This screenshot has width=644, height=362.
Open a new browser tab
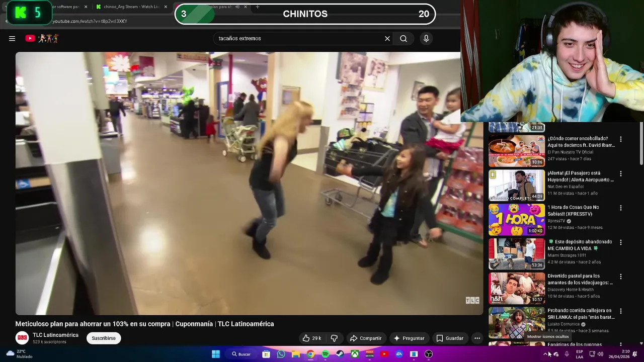click(x=258, y=7)
